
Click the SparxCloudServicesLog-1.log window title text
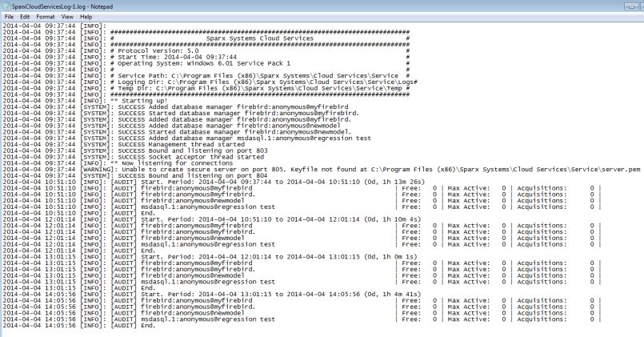tap(56, 5)
